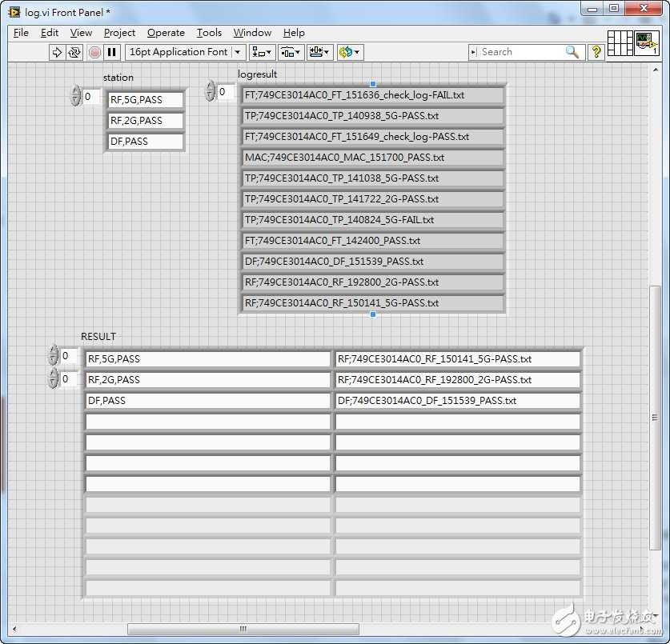Select station element RF,2G,PASS
The height and width of the screenshot is (644, 670).
tap(145, 121)
